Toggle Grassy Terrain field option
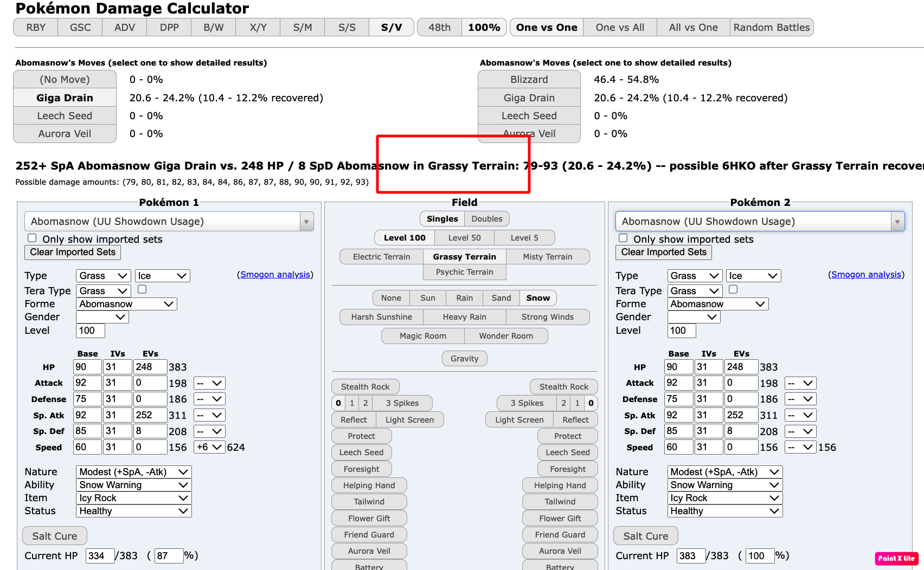This screenshot has height=570, width=924. 464,256
